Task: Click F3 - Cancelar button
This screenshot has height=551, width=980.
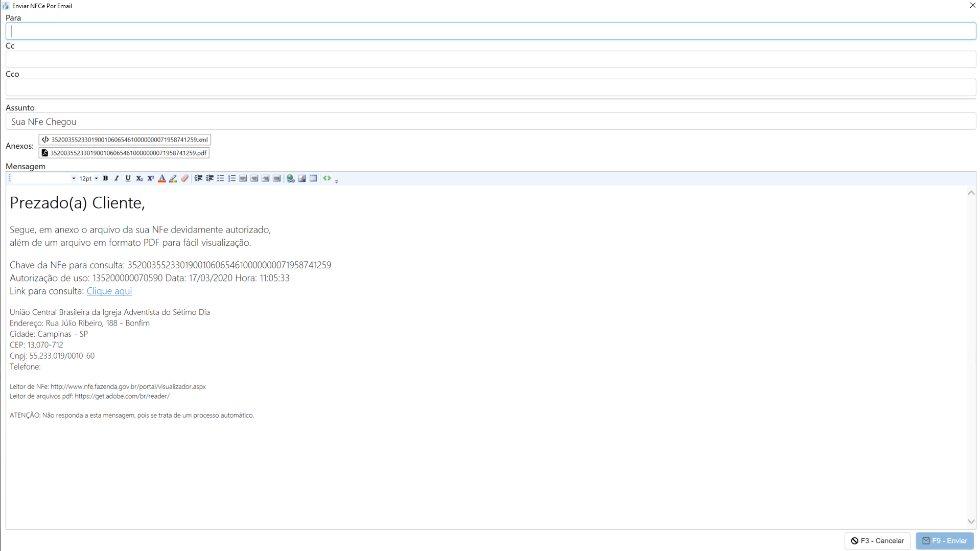Action: [x=877, y=541]
